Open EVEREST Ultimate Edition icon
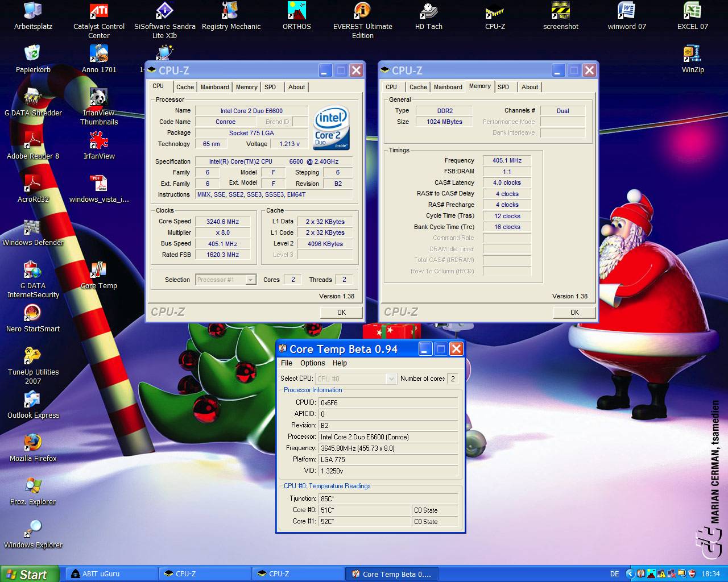 362,20
